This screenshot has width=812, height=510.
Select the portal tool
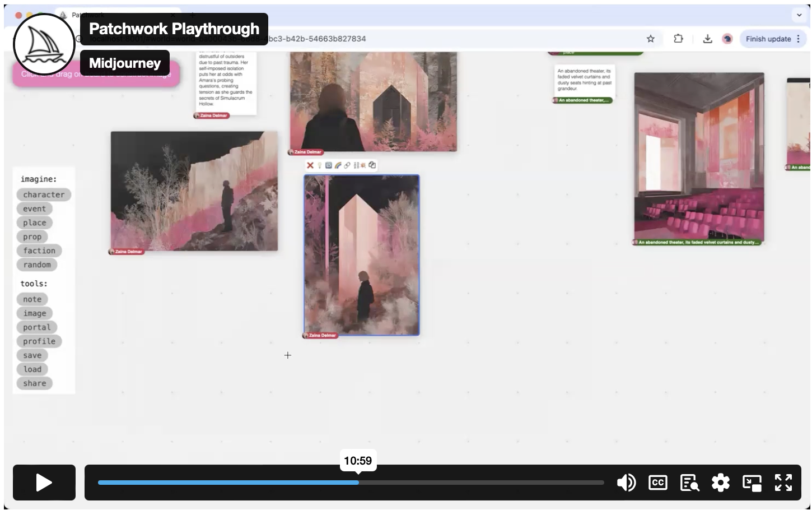[x=37, y=327]
